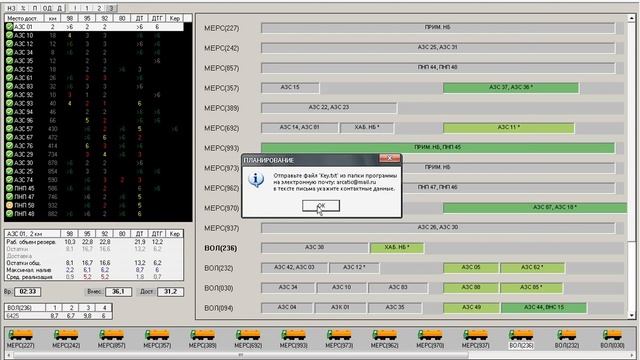Screen dimensions: 640x360
Task: Close the ПЛАНИРОВАНИЕ dialog
Action: pyautogui.click(x=389, y=158)
